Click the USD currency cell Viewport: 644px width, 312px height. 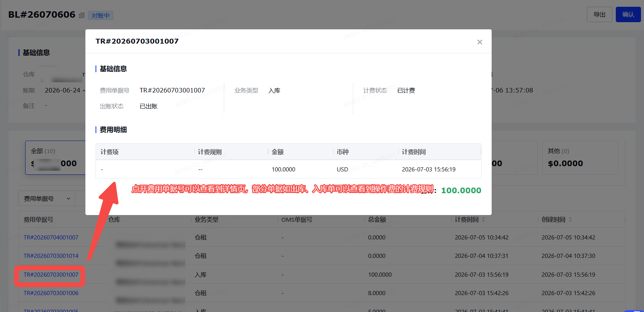click(342, 170)
